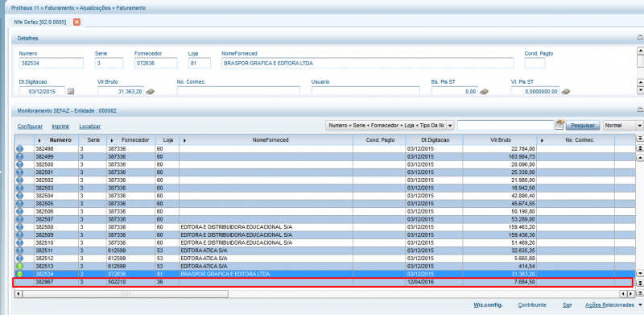
Task: Select blue status icon for row 382501
Action: tap(19, 172)
